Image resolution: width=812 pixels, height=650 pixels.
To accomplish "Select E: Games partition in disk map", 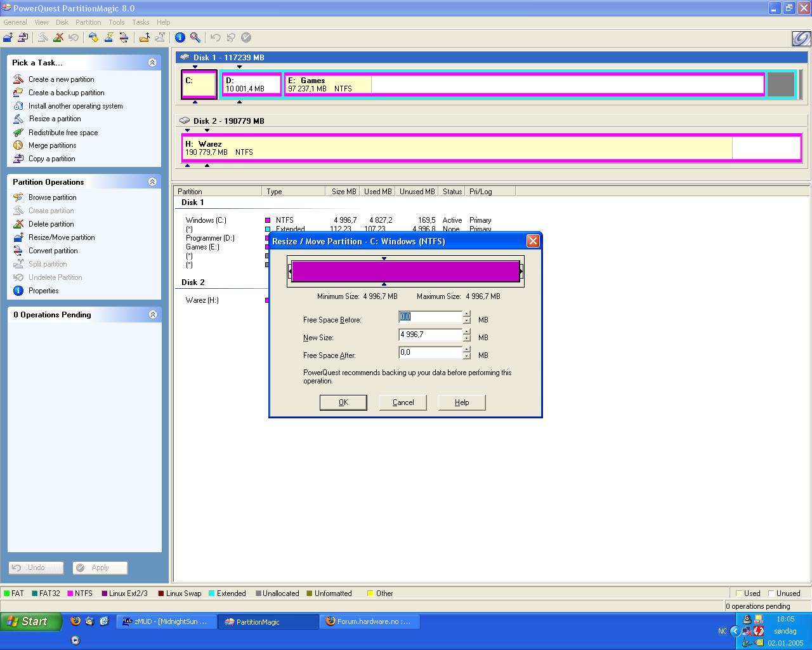I will coord(524,84).
